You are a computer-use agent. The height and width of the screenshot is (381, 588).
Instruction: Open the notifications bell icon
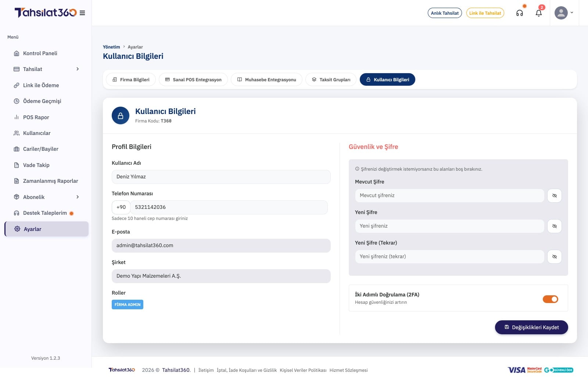click(x=539, y=13)
